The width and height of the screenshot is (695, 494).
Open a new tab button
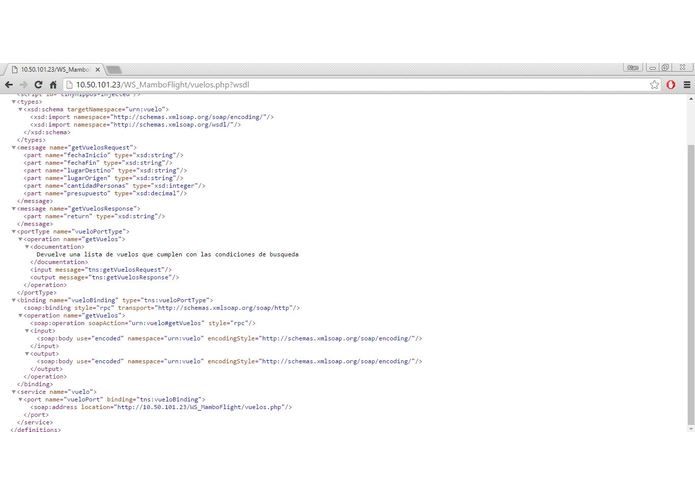(x=114, y=70)
